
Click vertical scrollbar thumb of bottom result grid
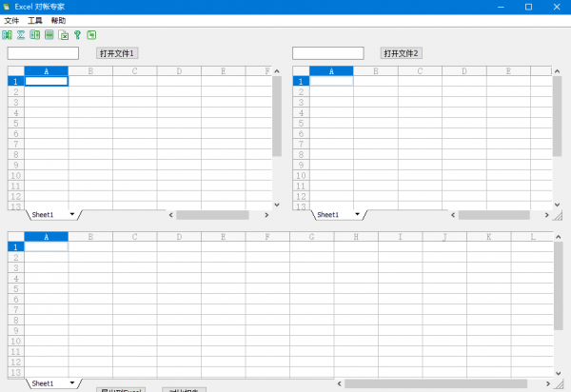(559, 285)
